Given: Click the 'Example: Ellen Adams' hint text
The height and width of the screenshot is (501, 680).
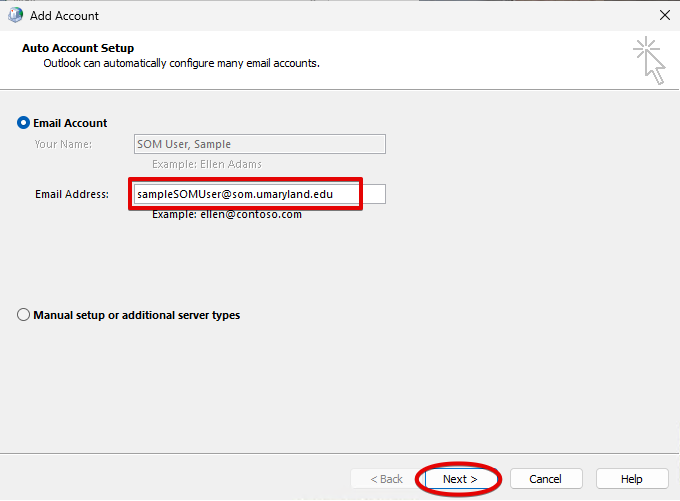Looking at the screenshot, I should pos(207,164).
